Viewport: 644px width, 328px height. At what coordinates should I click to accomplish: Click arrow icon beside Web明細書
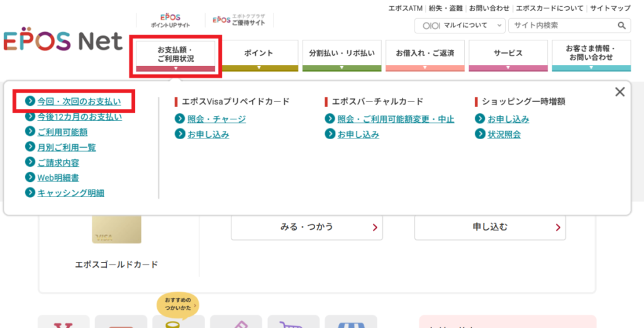click(x=30, y=177)
